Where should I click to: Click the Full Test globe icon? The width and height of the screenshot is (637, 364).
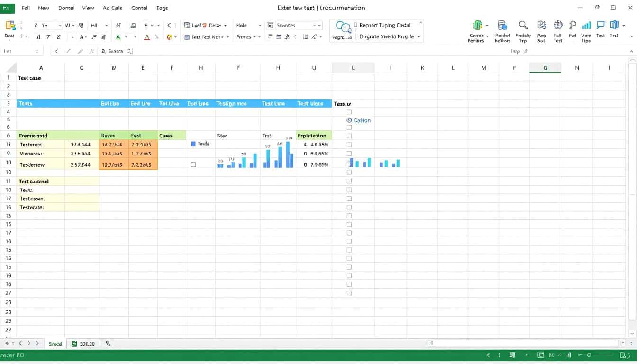558,25
